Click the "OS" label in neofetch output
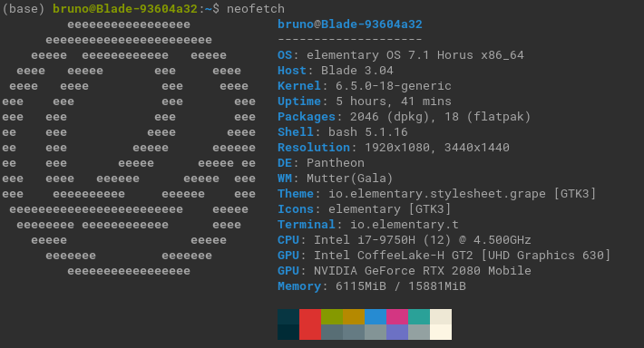 coord(285,55)
